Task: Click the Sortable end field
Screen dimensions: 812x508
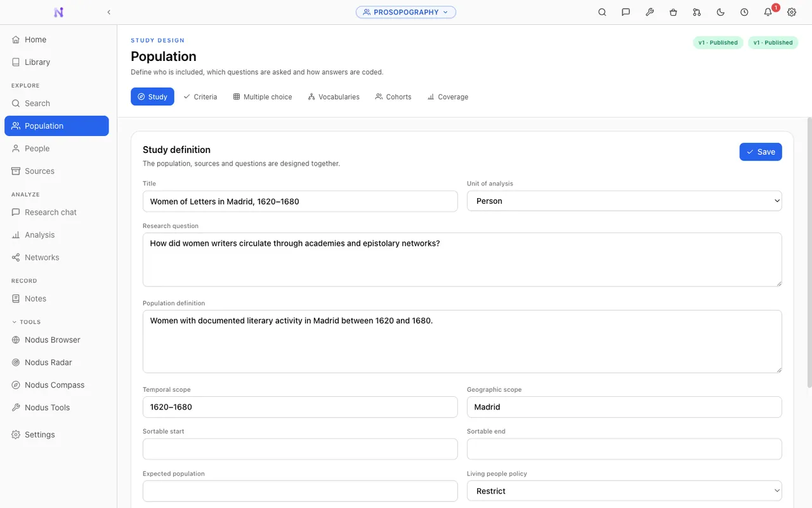Action: 624,449
